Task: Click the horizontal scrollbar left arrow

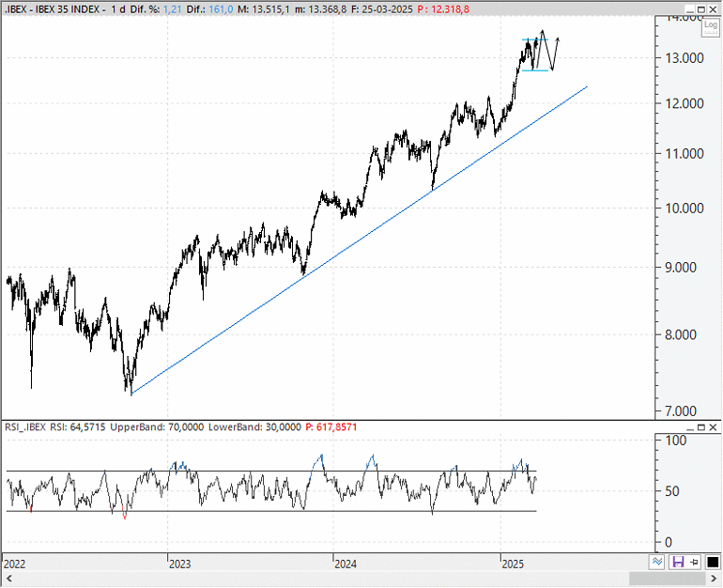Action: pos(8,579)
